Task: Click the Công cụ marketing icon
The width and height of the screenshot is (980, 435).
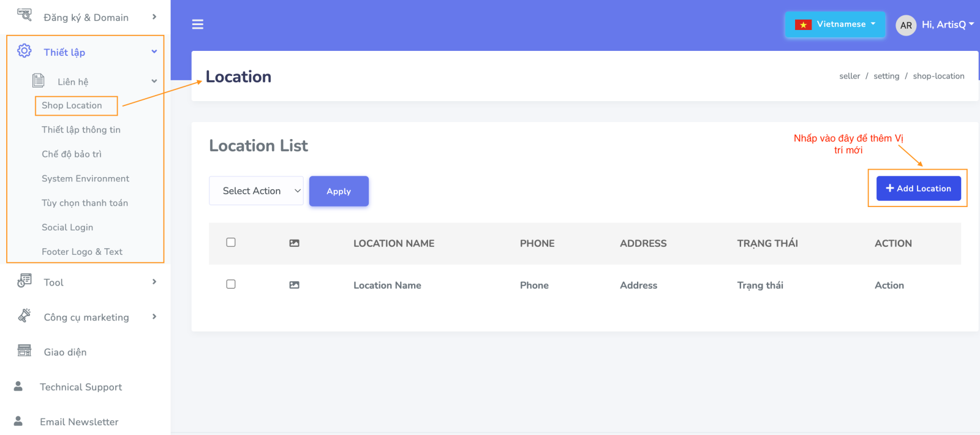Action: pos(24,316)
